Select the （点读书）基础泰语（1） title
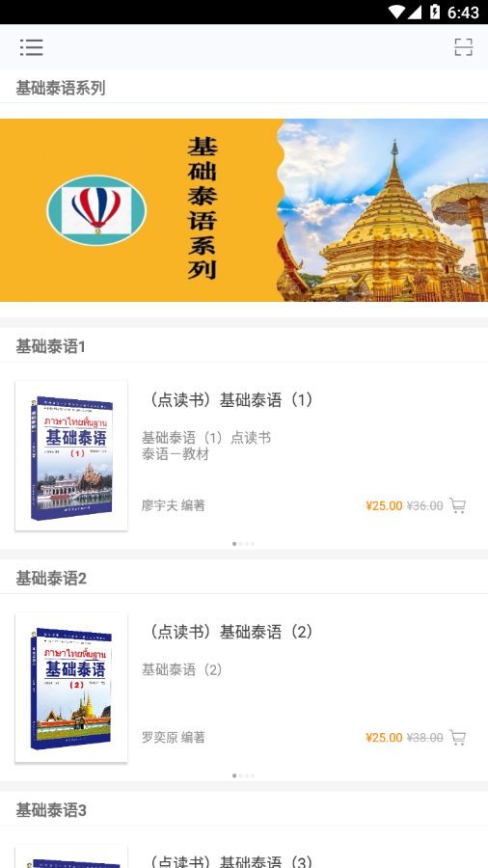 coord(230,399)
